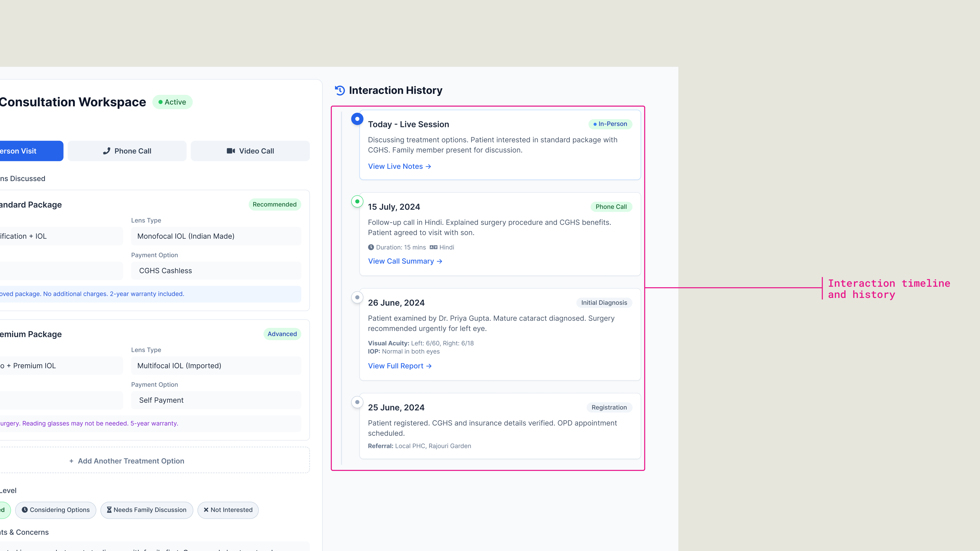Viewport: 980px width, 551px height.
Task: Click the arrow icon after View Full Report
Action: click(x=429, y=366)
